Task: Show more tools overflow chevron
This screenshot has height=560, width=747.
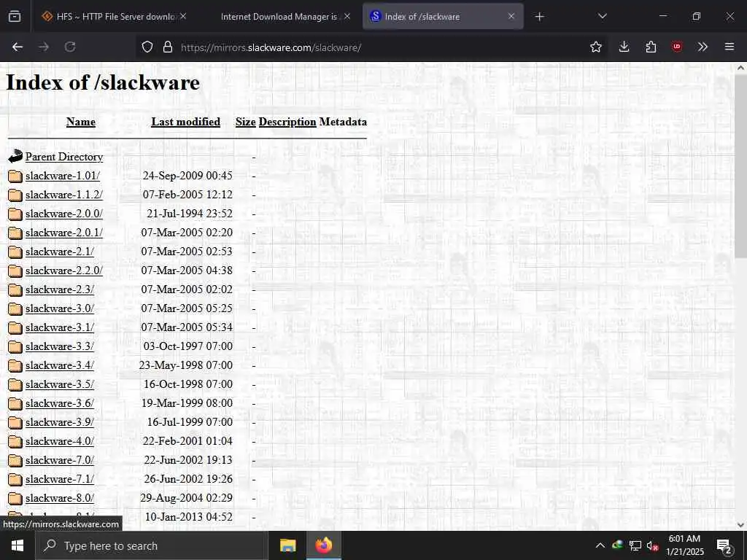Action: click(703, 47)
